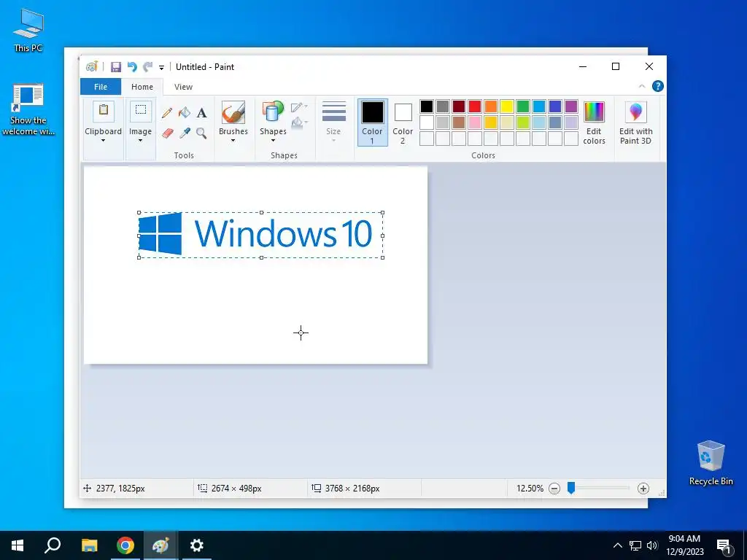Click the Brushes tool icon
Image resolution: width=747 pixels, height=560 pixels.
point(233,112)
